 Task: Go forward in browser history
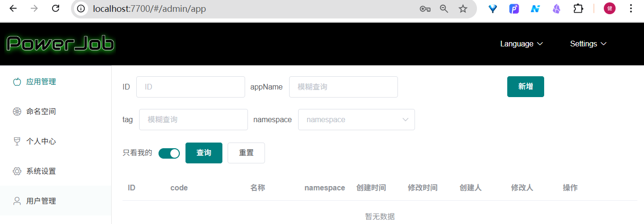(34, 9)
